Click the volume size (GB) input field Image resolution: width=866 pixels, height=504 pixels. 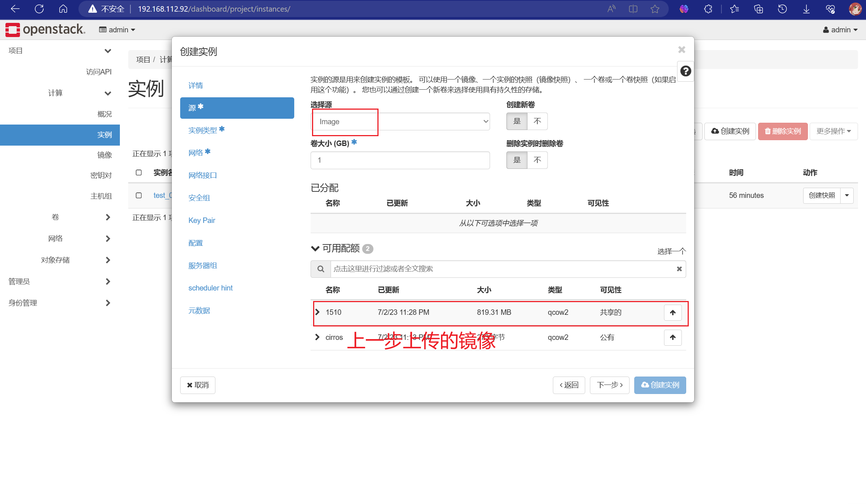click(400, 160)
